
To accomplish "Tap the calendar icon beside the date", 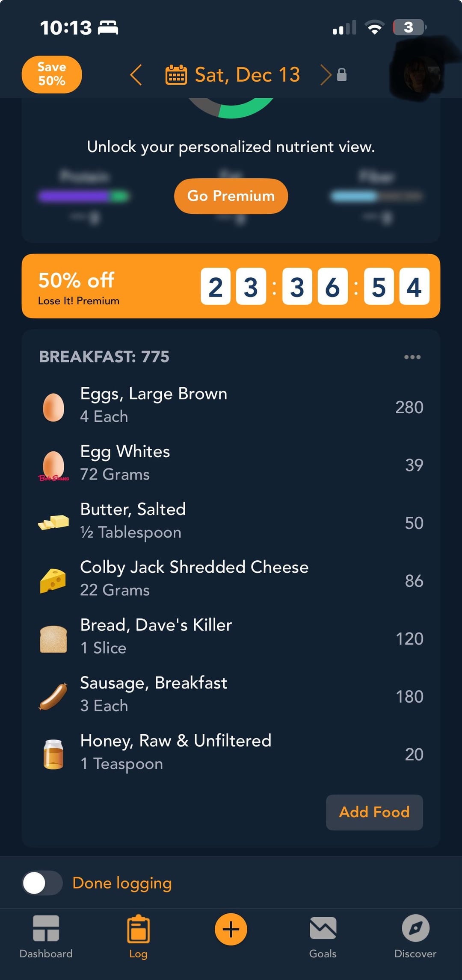I will (176, 75).
